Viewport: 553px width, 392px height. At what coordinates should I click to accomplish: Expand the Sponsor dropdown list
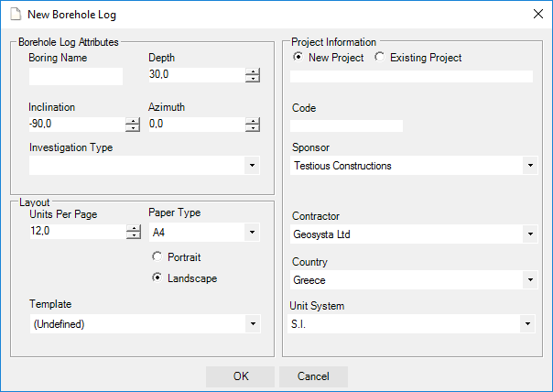[x=529, y=166]
